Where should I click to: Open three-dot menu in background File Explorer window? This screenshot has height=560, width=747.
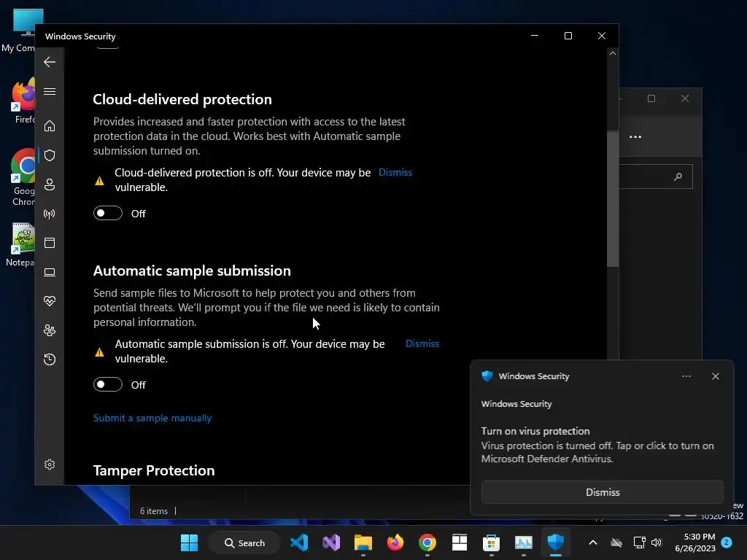(x=635, y=136)
